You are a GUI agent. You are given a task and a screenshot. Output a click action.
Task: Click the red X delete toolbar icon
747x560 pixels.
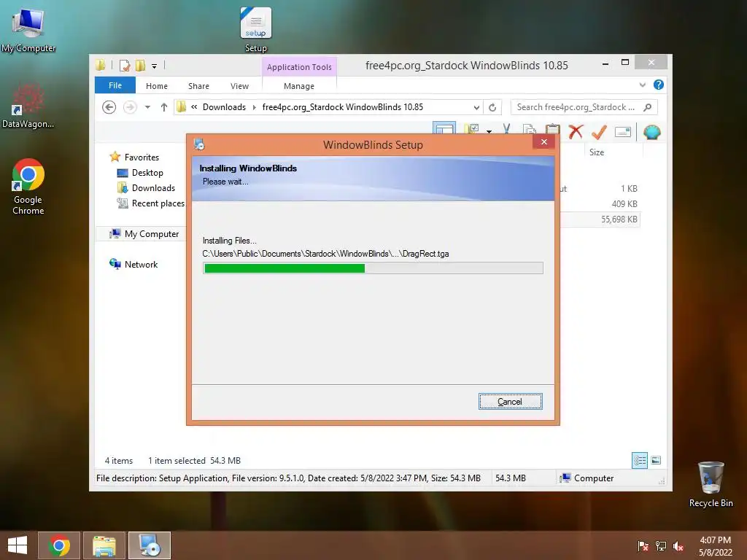576,131
